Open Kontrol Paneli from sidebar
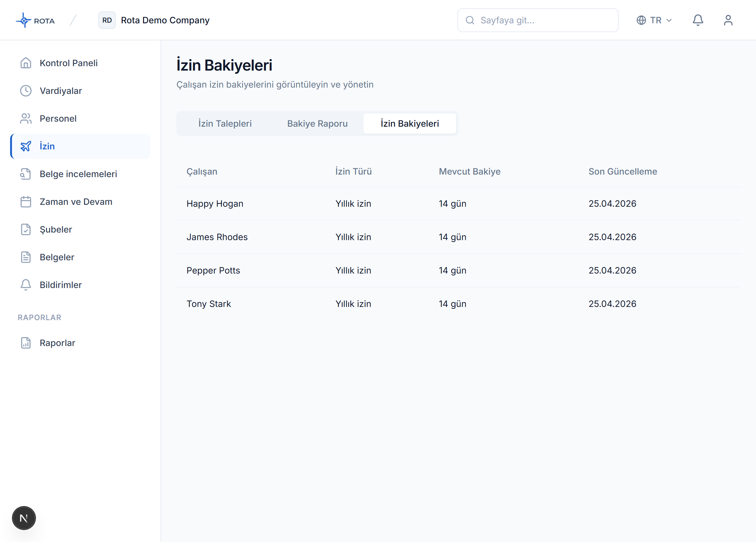 [x=80, y=63]
